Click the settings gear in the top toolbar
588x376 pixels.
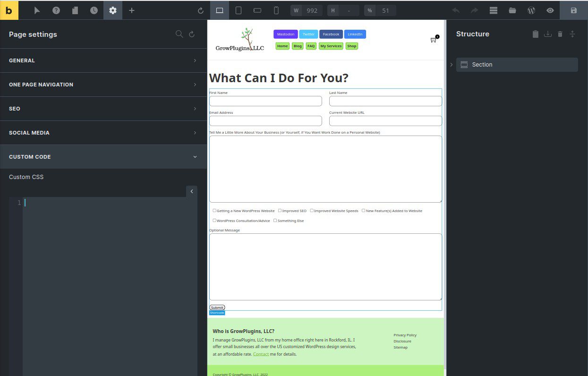[112, 10]
